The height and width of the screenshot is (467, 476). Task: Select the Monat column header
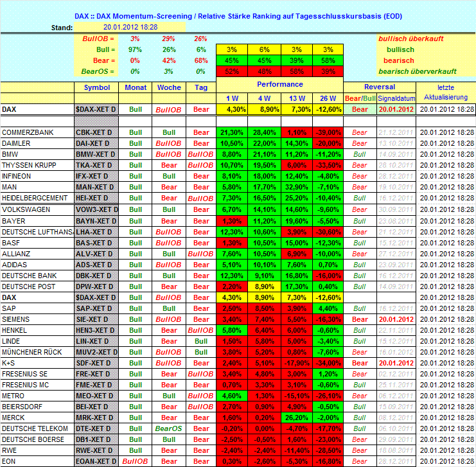[136, 87]
